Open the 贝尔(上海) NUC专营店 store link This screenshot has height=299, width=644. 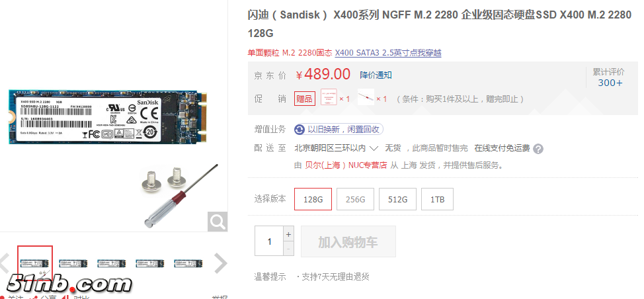346,165
